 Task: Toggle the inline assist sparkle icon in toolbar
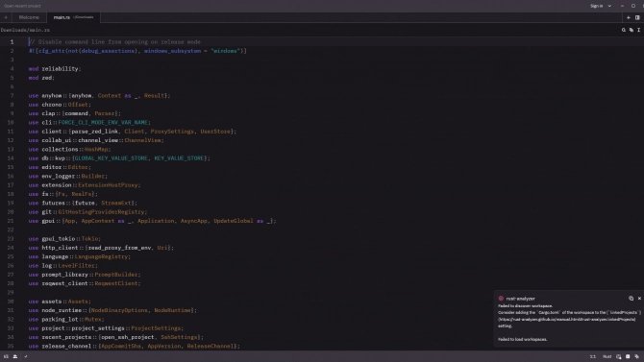tap(632, 30)
